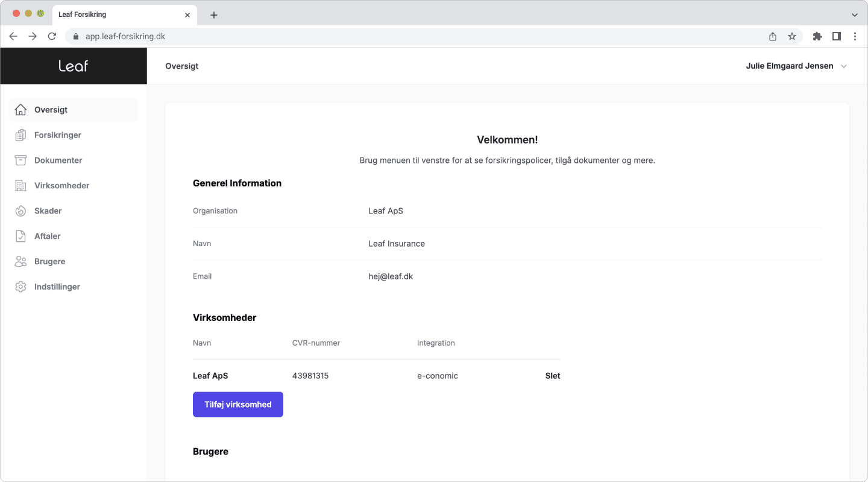
Task: Click the e-conomic integration cell
Action: point(438,376)
